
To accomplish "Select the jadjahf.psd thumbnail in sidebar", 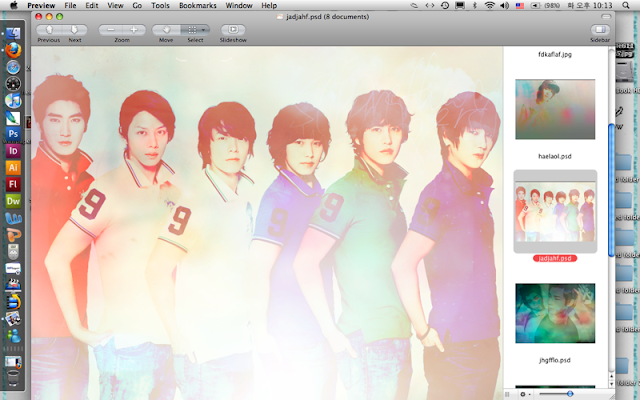I will (555, 212).
